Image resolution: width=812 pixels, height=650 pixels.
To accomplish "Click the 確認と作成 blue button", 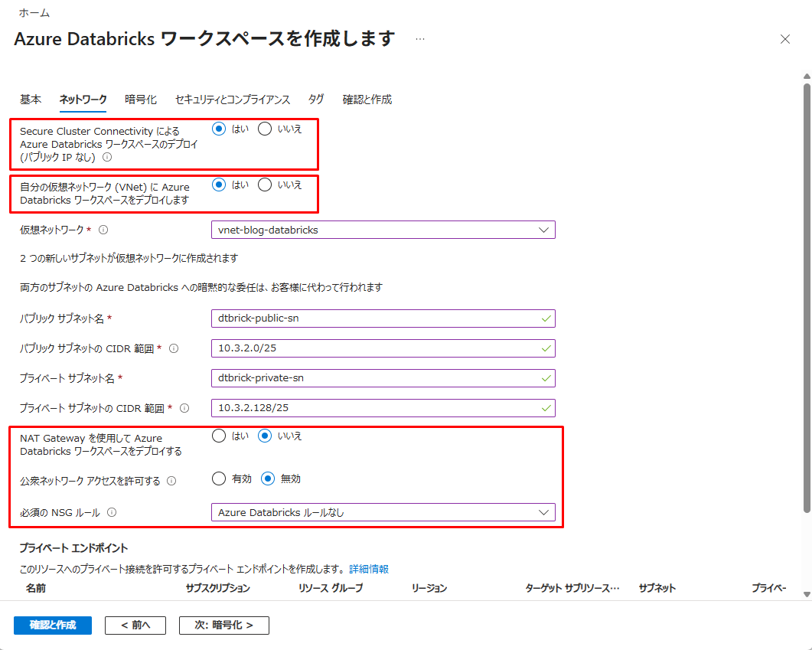I will (53, 625).
